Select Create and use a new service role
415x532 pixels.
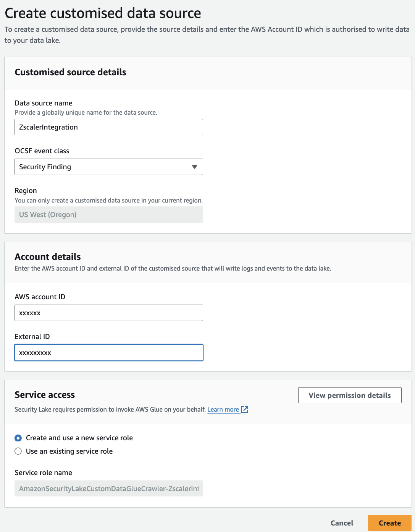coord(18,438)
